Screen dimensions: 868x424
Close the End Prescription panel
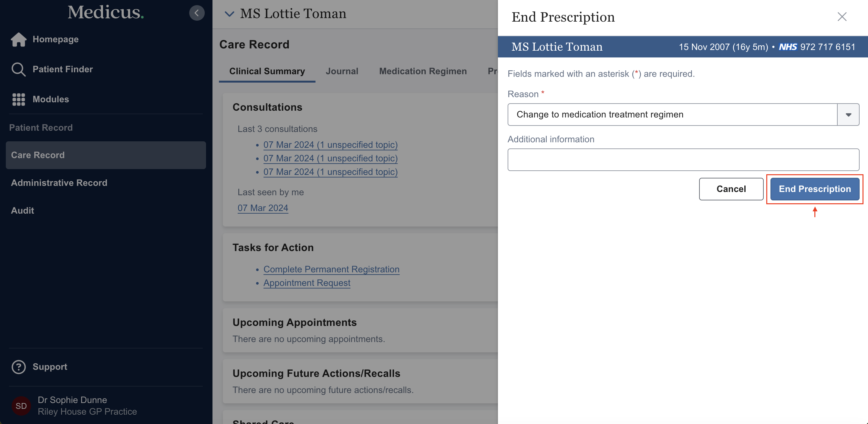[842, 16]
